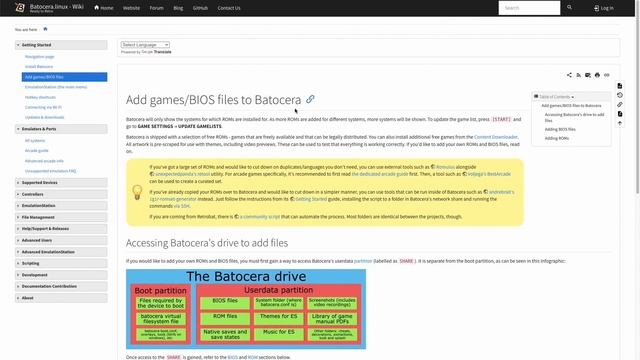Click the search magnifier icon

tap(569, 7)
